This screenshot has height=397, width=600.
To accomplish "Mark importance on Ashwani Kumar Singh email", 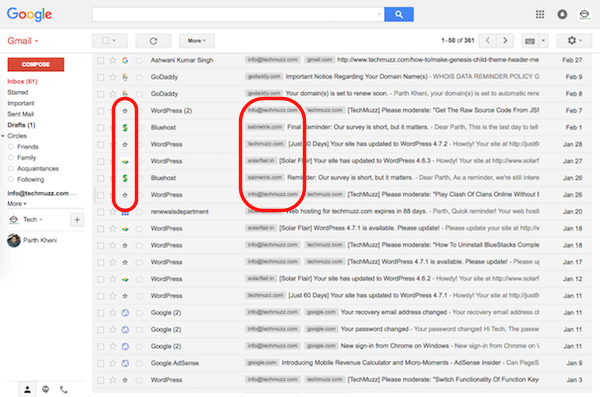I will coord(139,60).
